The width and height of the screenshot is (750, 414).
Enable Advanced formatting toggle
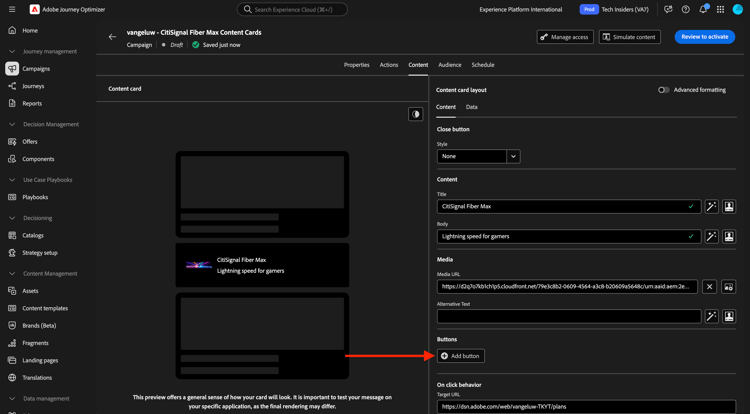(x=663, y=90)
